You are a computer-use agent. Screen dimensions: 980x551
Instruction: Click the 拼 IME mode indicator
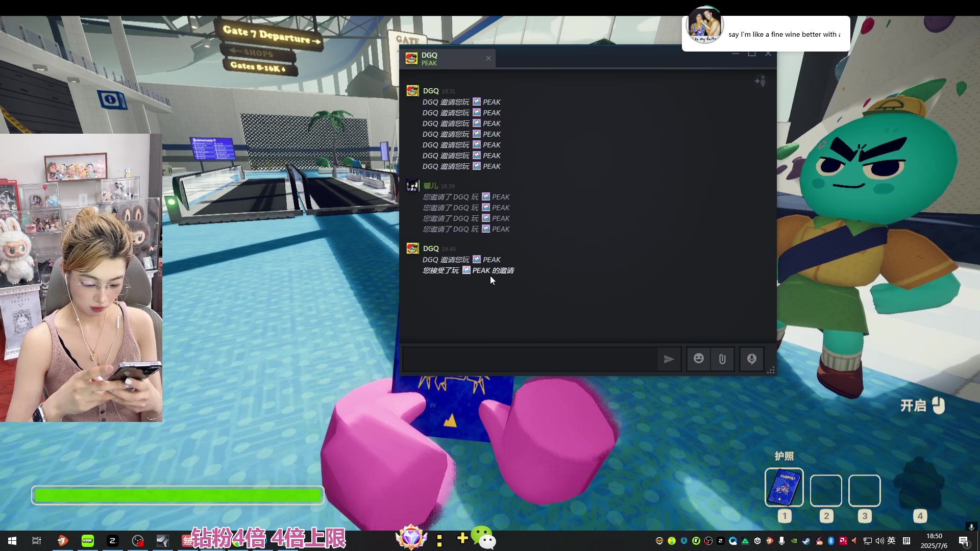(x=906, y=541)
